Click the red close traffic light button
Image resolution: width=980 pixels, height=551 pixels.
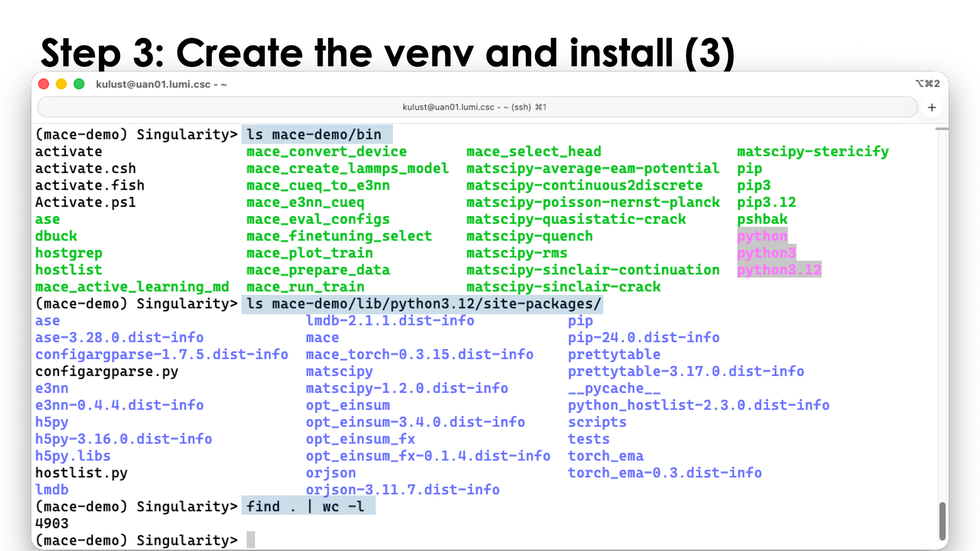43,84
